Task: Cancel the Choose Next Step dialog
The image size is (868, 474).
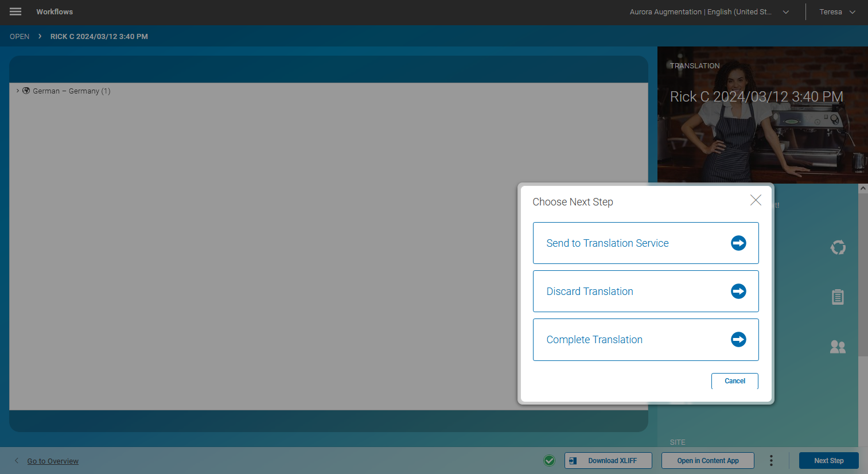Action: (x=734, y=380)
